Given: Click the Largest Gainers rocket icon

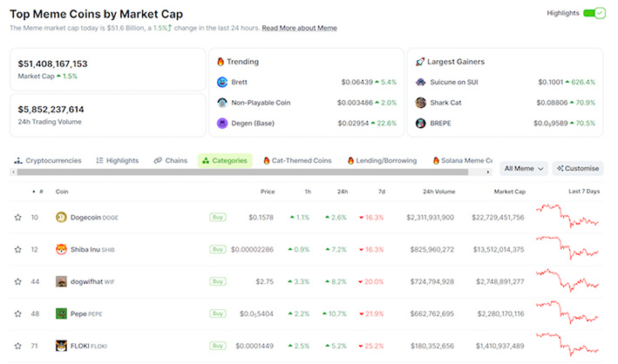Looking at the screenshot, I should [420, 62].
